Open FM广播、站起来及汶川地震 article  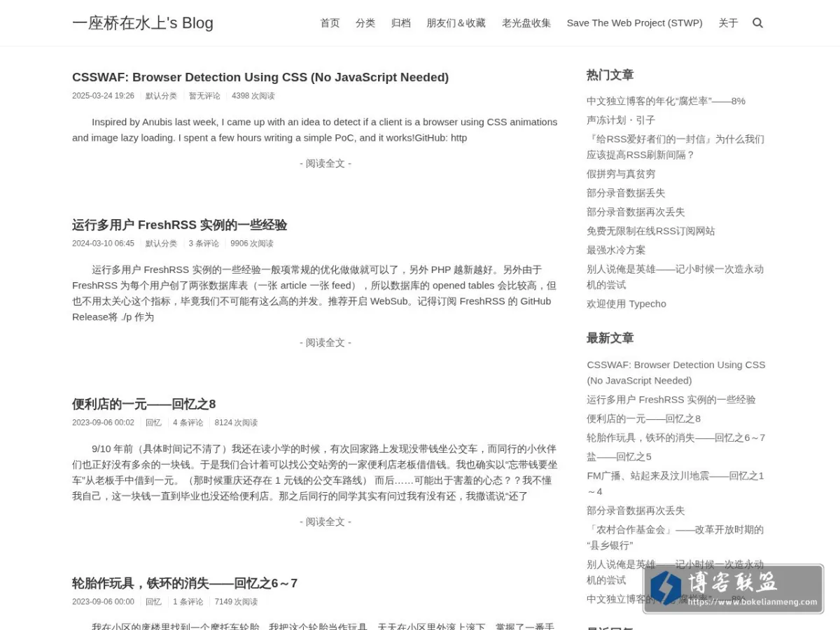pyautogui.click(x=675, y=483)
